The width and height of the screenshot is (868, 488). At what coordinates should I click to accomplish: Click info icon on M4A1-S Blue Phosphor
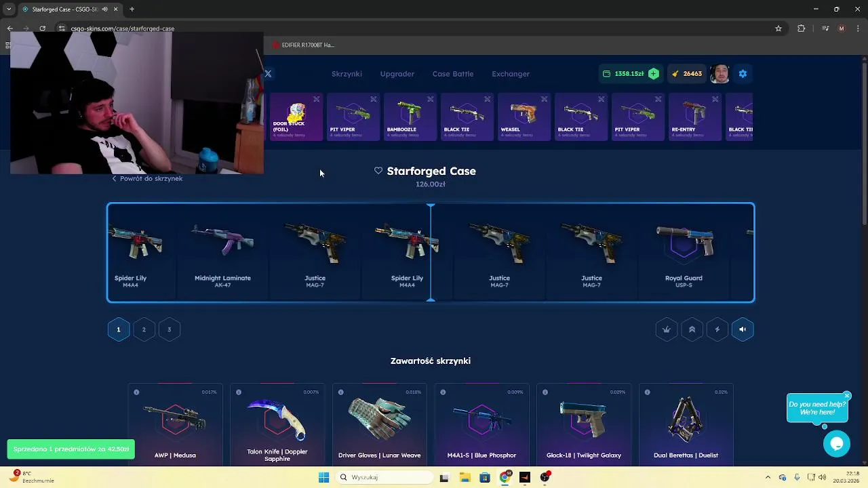point(443,392)
